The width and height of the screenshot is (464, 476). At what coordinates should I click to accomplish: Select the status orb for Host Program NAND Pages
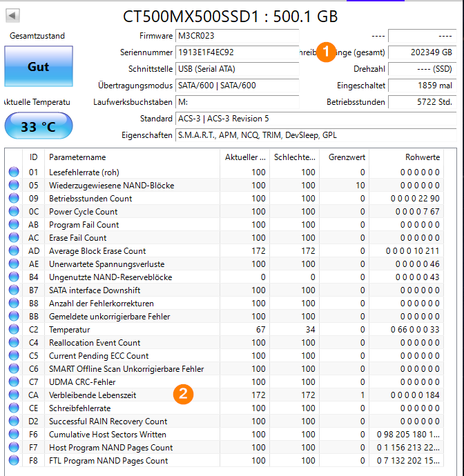pyautogui.click(x=14, y=447)
